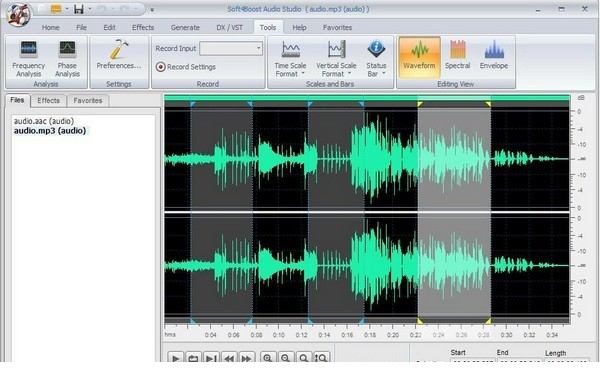Select the Tools ribbon tab
The height and width of the screenshot is (376, 600).
[x=268, y=28]
